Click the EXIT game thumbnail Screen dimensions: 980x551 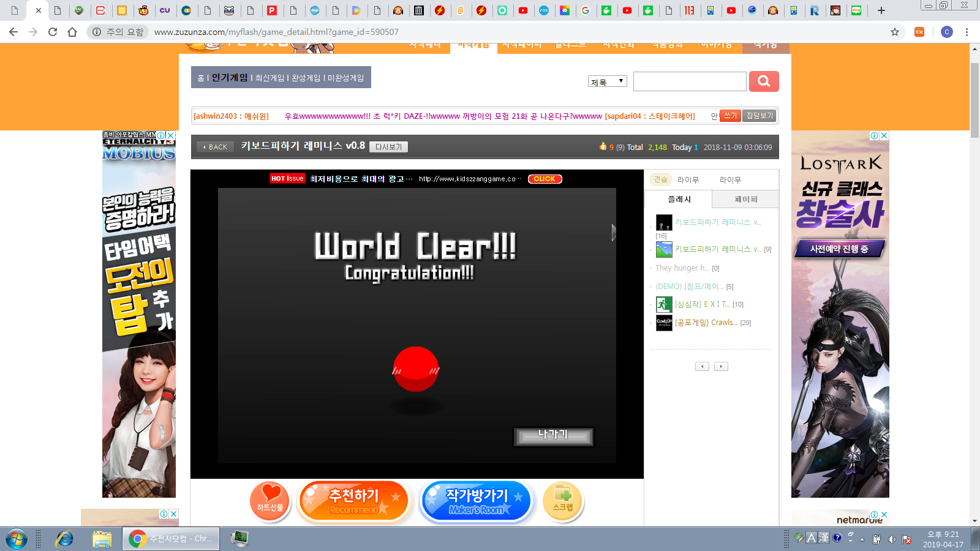[664, 304]
